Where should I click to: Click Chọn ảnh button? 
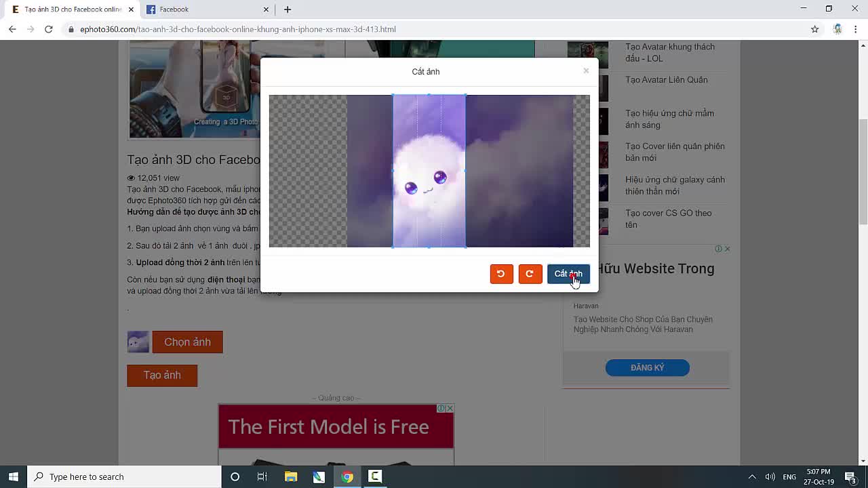coord(187,342)
